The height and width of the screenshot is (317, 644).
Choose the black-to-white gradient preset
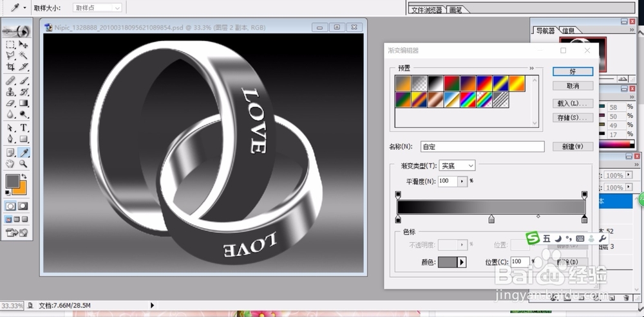[435, 84]
